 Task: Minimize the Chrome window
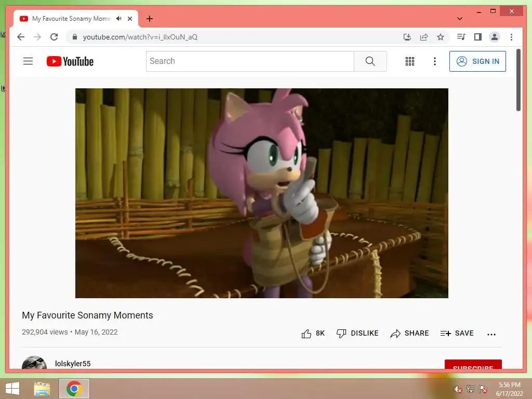click(x=478, y=11)
